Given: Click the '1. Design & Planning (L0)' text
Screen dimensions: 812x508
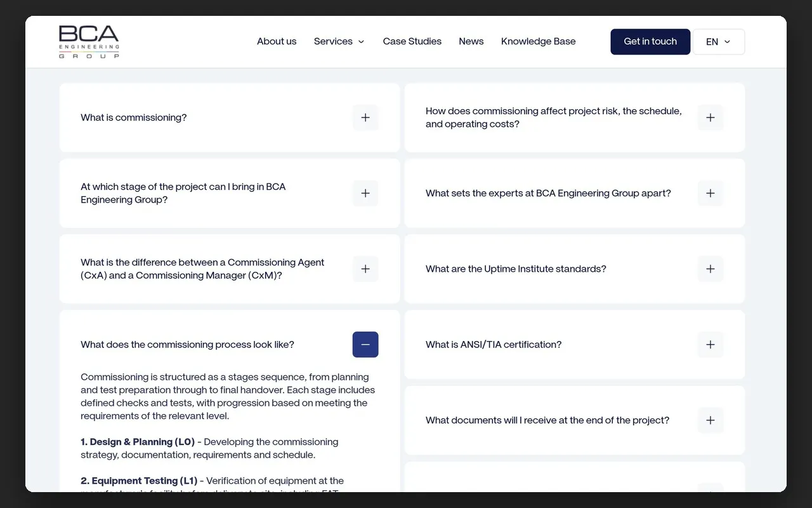Looking at the screenshot, I should click(x=138, y=442).
